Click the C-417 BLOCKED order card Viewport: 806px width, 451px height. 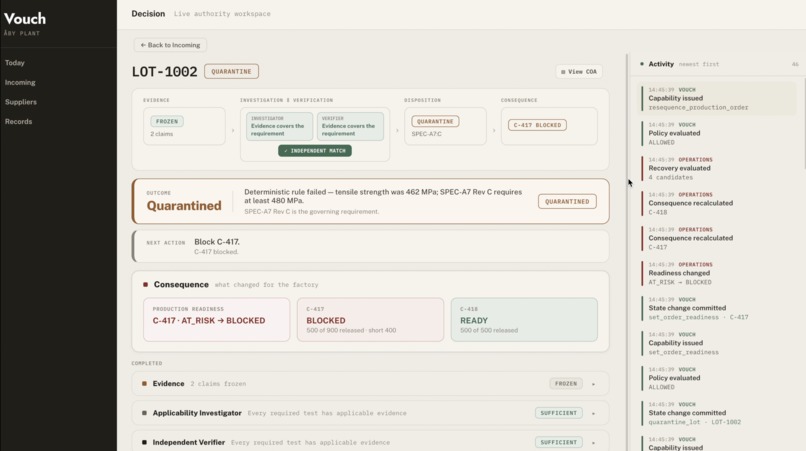pyautogui.click(x=370, y=319)
